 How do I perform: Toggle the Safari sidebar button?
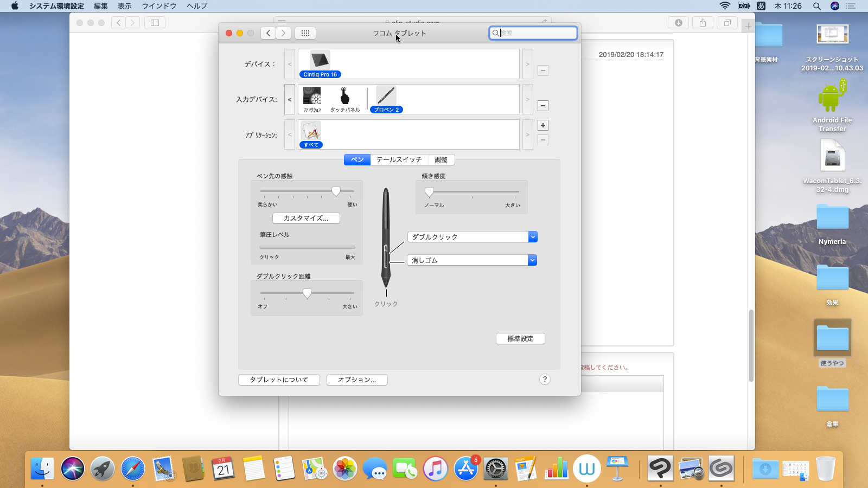click(155, 23)
